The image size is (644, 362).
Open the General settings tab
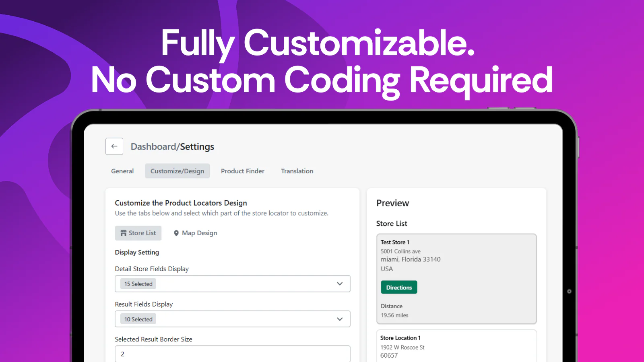click(122, 171)
